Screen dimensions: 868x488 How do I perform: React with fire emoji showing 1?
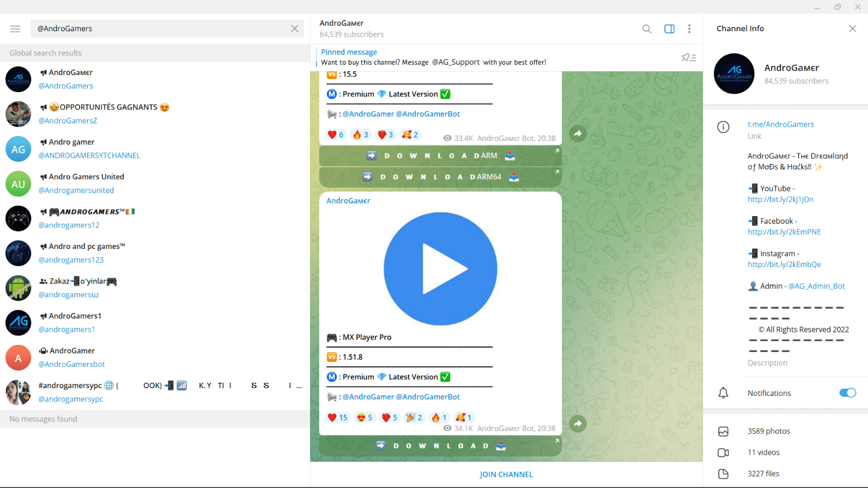[439, 418]
